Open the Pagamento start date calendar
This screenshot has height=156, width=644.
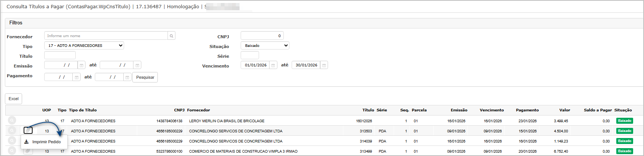click(76, 77)
